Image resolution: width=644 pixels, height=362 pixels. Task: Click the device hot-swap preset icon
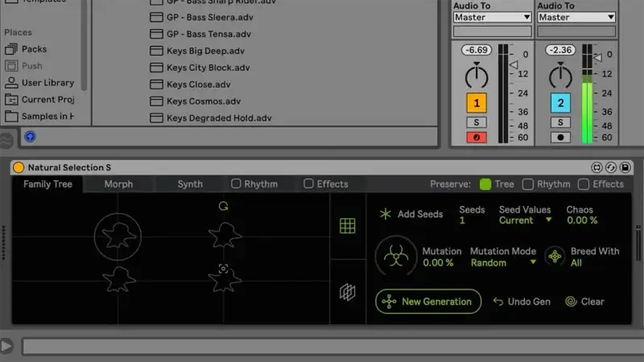tap(611, 167)
